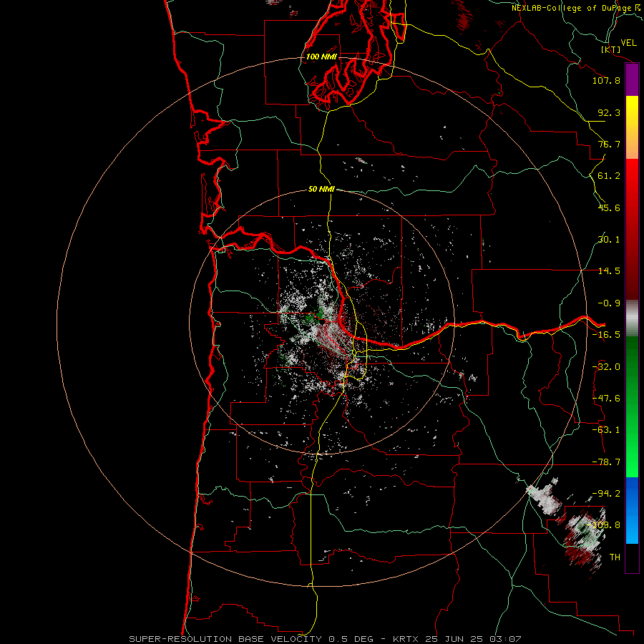Click the [KT] units label
The image size is (644, 644).
point(611,49)
